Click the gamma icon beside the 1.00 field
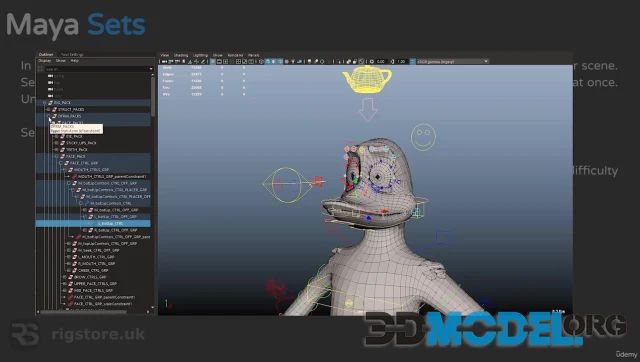This screenshot has height=362, width=640. (x=393, y=62)
